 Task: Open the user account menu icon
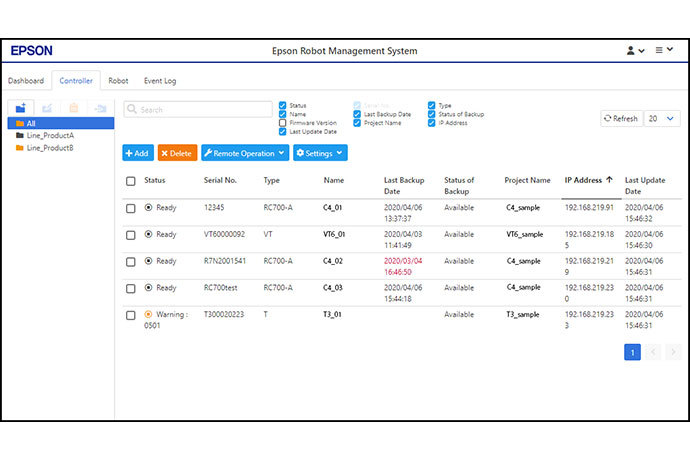pos(635,51)
